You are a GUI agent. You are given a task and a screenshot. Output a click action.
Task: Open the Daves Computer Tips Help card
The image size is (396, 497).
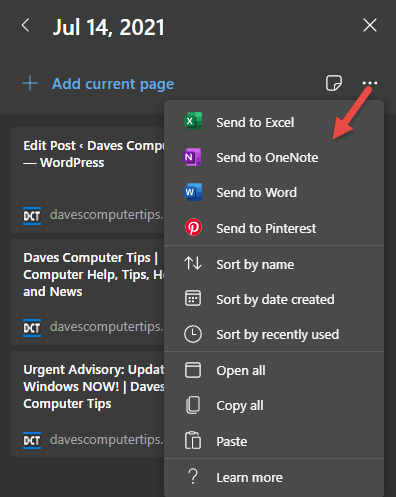tap(87, 292)
